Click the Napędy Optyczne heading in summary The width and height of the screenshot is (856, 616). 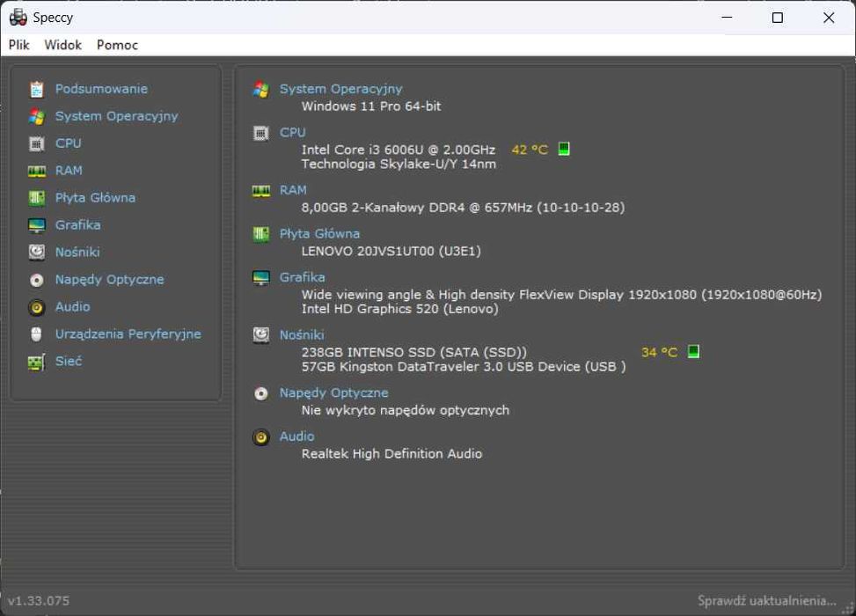point(334,393)
